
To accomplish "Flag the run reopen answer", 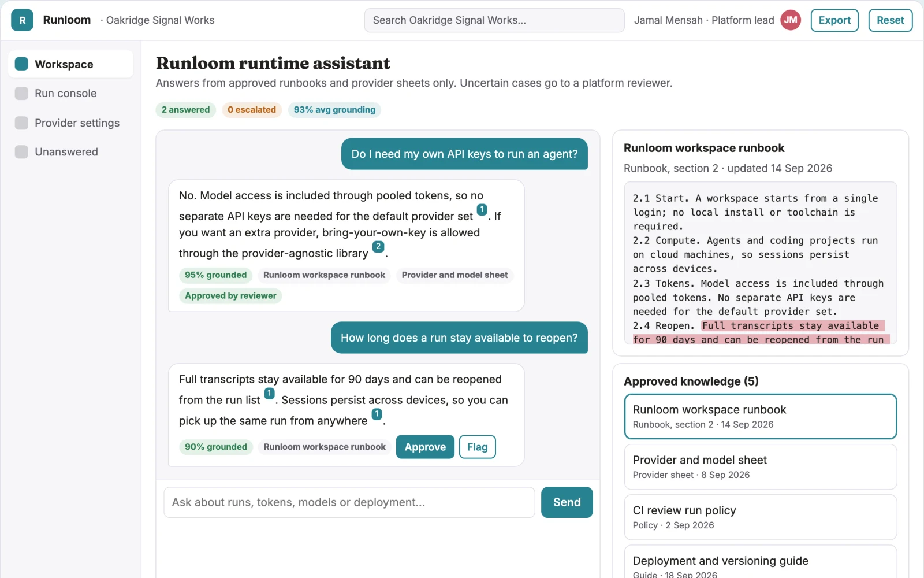I will tap(477, 447).
